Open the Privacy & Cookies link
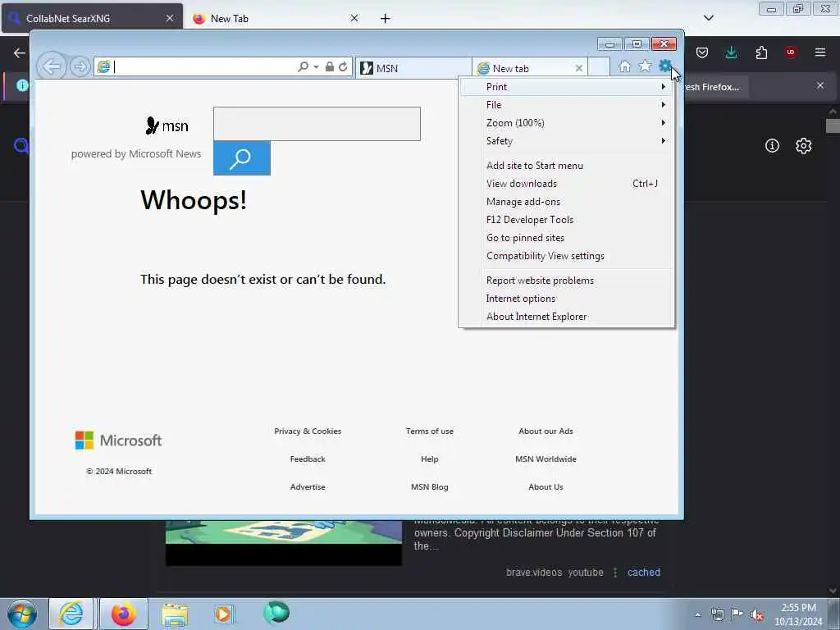 point(308,431)
